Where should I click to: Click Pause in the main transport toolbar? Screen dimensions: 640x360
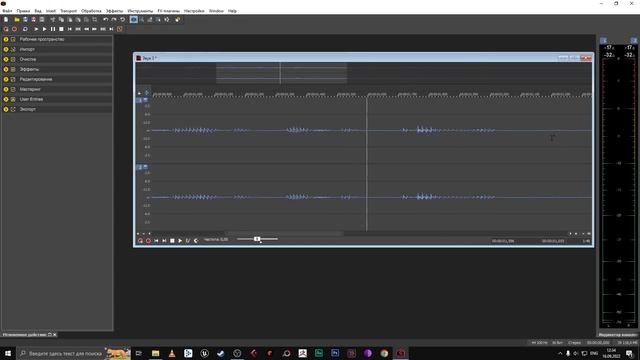[x=53, y=29]
